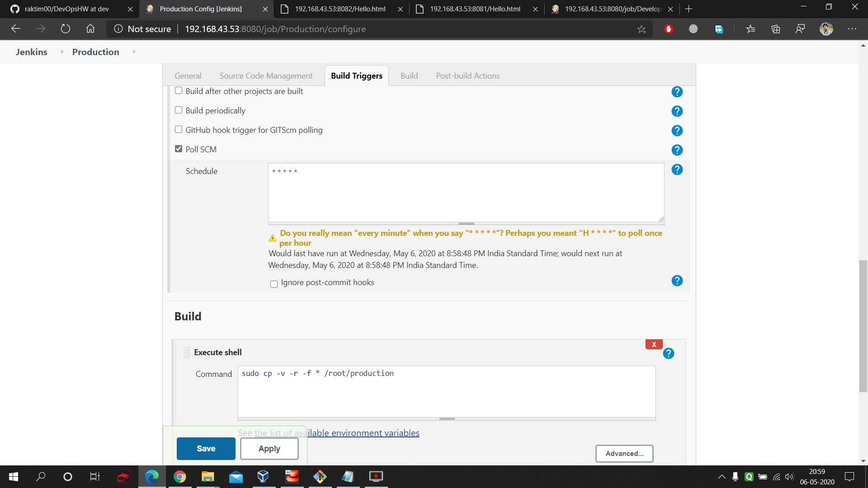868x488 pixels.
Task: Open Source Code Management tab
Action: [266, 76]
